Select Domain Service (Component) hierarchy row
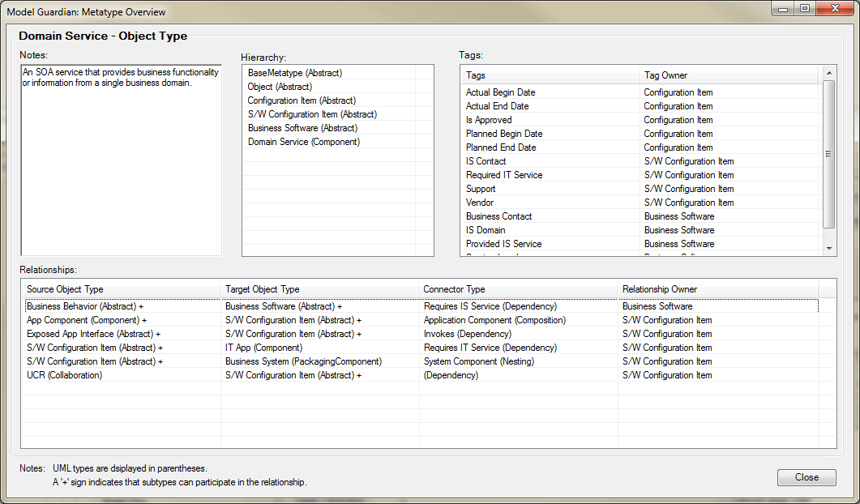Viewport: 860px width, 504px height. click(304, 142)
